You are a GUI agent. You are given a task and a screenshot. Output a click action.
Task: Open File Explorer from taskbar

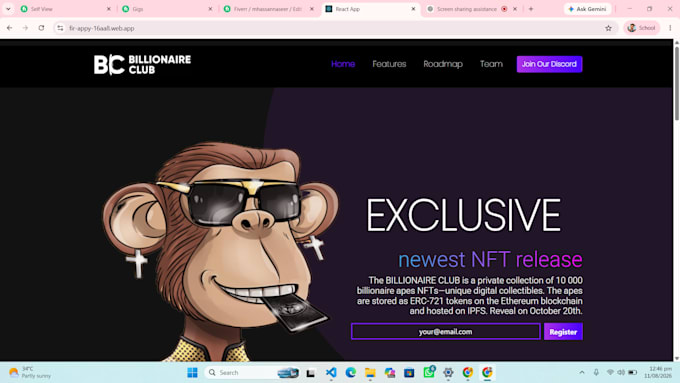pos(370,373)
